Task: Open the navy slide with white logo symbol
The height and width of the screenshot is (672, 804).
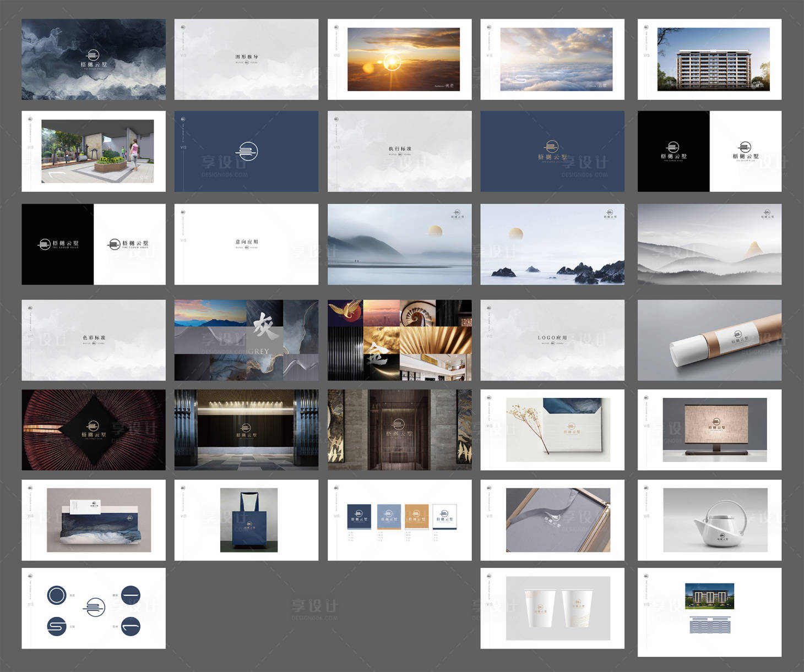Action: 246,151
